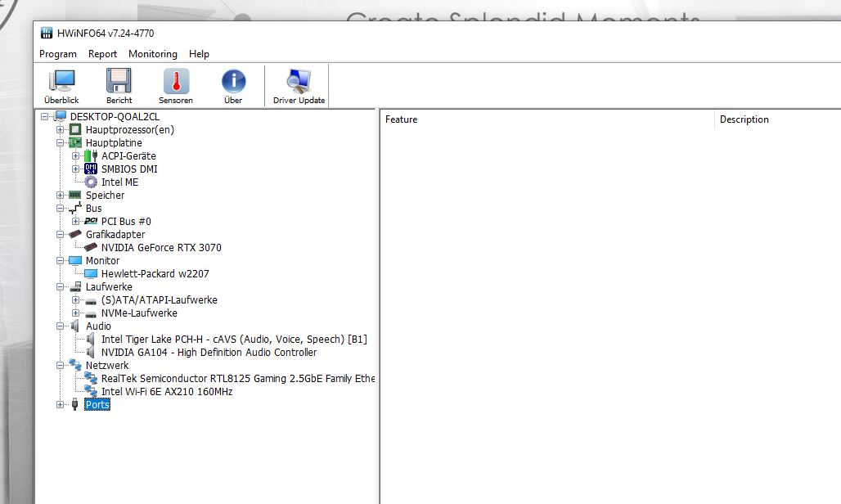The height and width of the screenshot is (504, 841).
Task: Expand the Speicher node
Action: tap(60, 196)
